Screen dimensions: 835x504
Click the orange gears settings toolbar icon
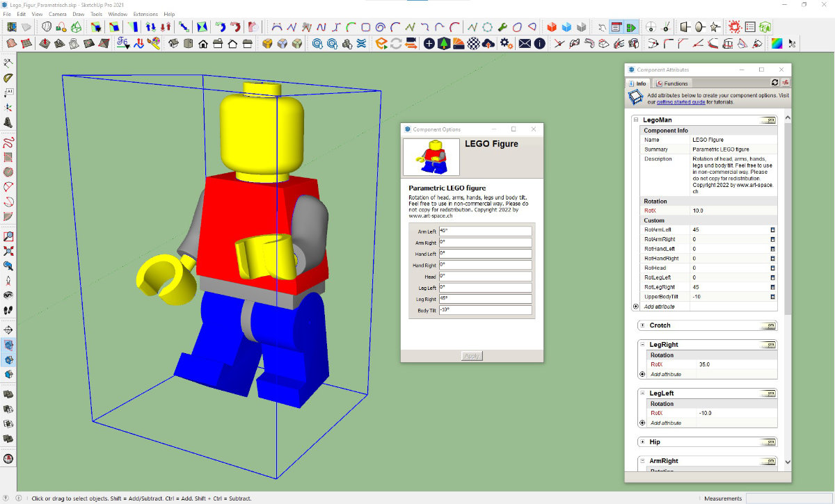click(x=506, y=44)
